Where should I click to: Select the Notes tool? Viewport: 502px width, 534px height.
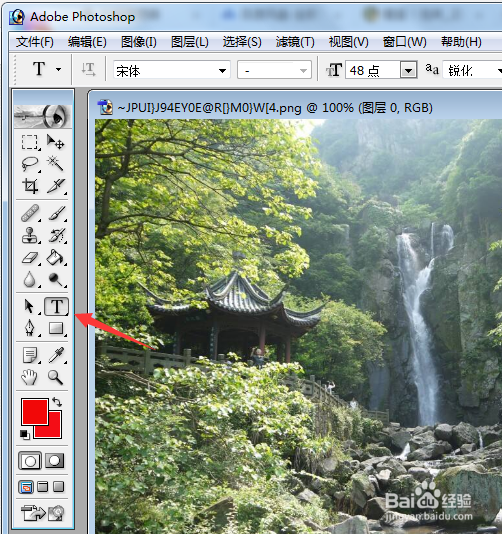coord(30,355)
